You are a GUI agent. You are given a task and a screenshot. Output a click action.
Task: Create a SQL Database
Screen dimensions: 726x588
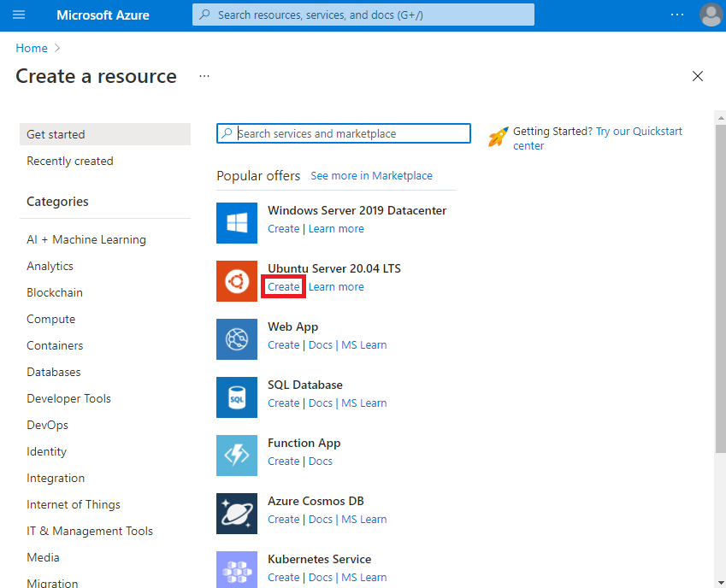283,403
